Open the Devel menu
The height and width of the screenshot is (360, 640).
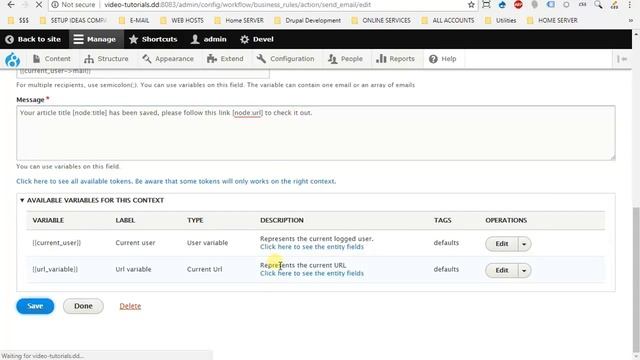[257, 39]
